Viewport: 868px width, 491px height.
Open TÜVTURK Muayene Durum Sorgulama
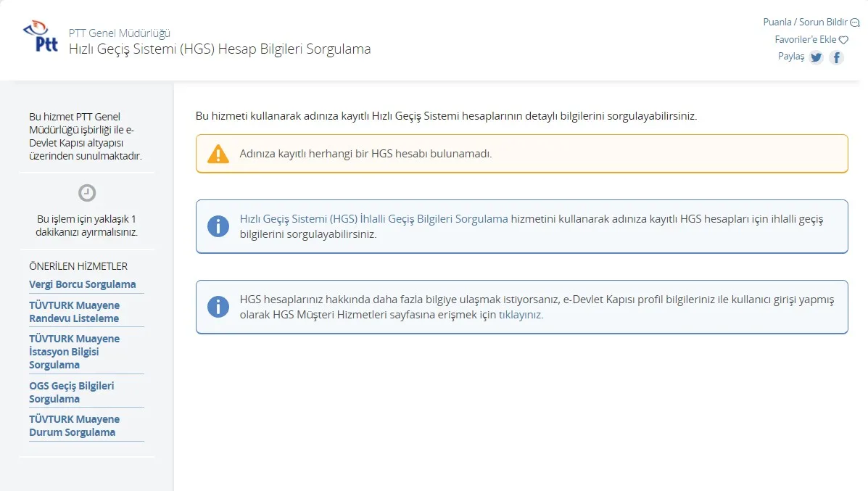click(74, 426)
